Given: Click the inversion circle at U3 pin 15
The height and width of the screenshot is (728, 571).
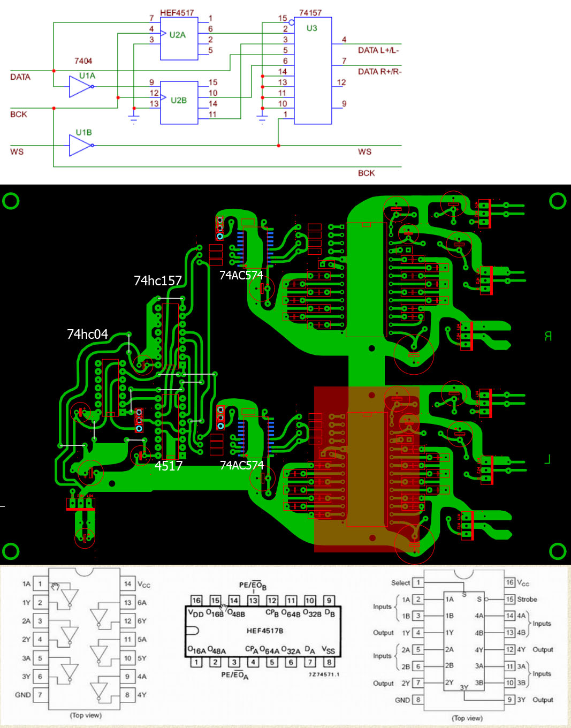Looking at the screenshot, I should pos(291,22).
